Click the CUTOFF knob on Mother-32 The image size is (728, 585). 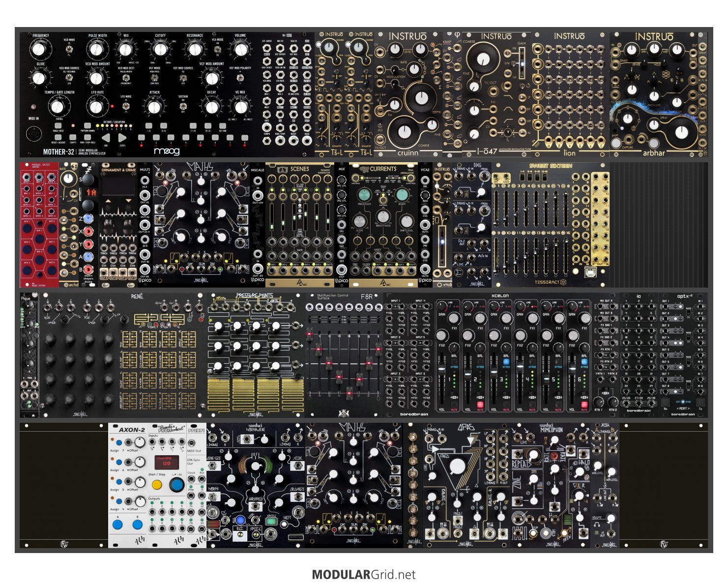point(160,49)
